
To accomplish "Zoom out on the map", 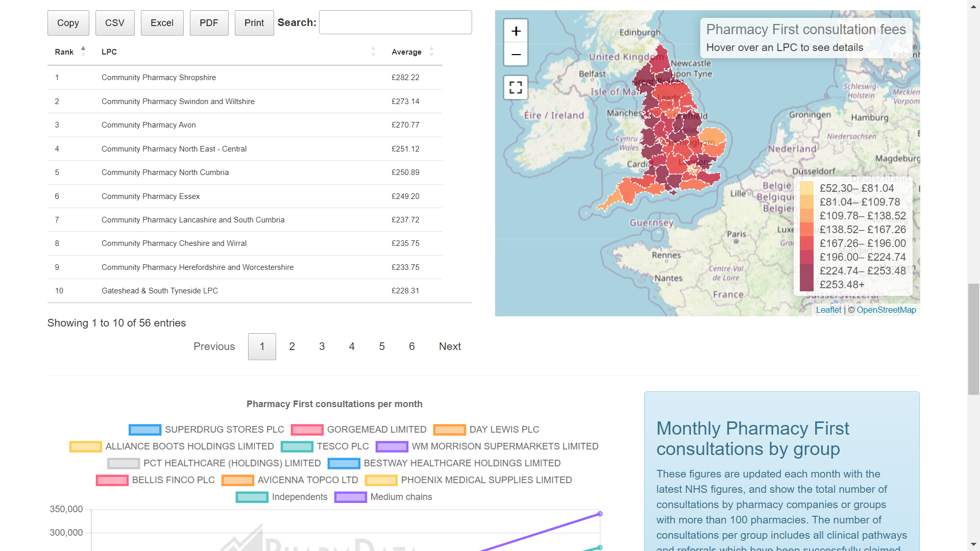I will click(516, 54).
